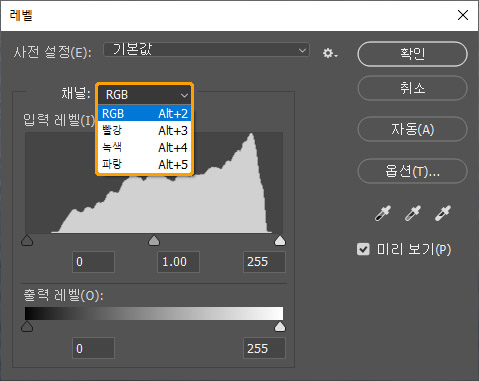Click the output white slider handle
479x381 pixels.
tap(280, 327)
